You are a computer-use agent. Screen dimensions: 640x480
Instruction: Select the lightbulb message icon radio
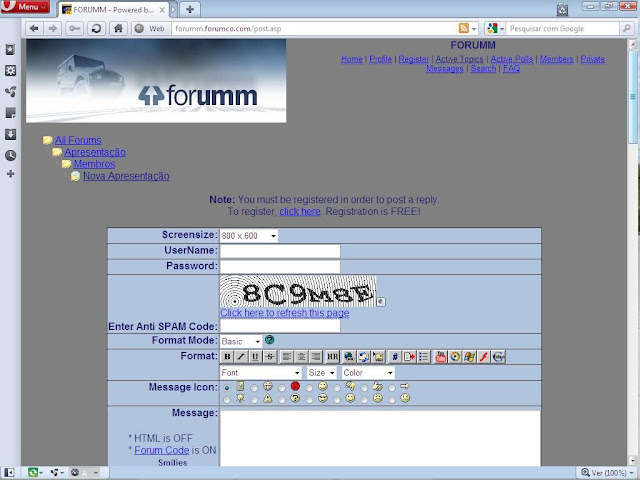[x=227, y=400]
